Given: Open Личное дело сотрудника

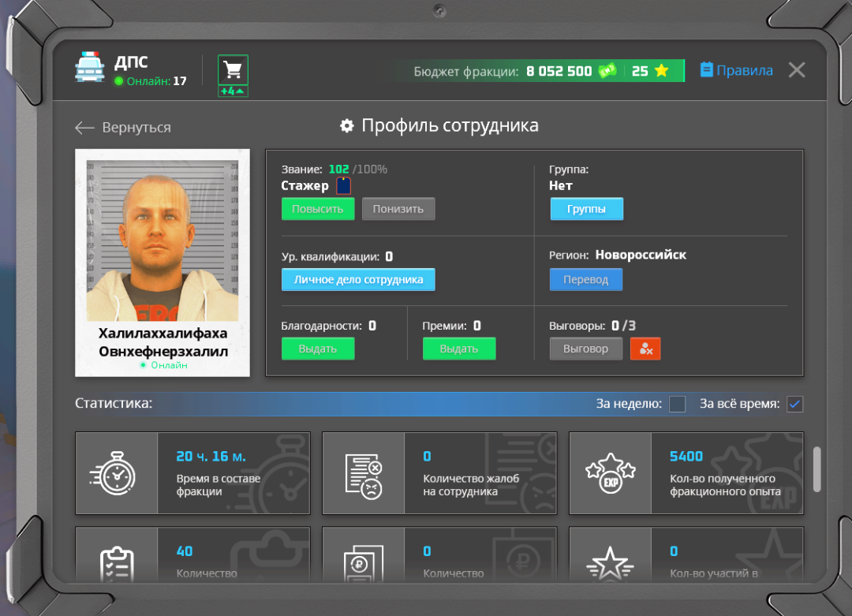Looking at the screenshot, I should [358, 279].
